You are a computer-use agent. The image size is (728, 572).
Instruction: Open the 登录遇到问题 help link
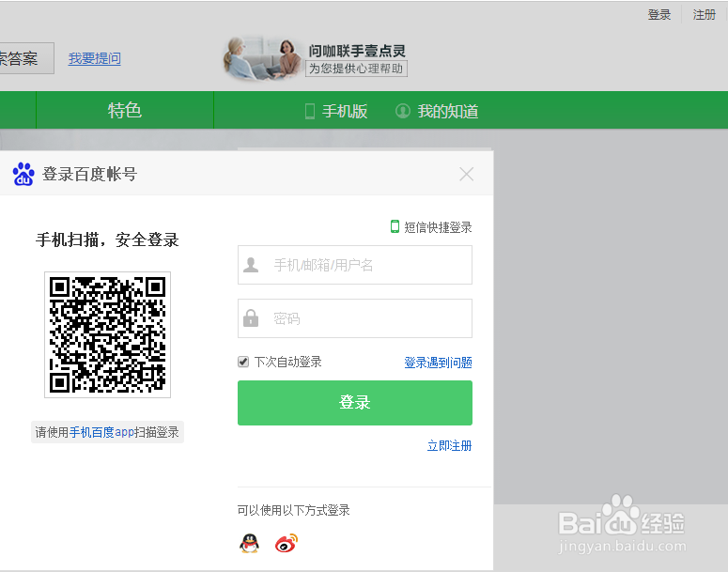coord(438,363)
